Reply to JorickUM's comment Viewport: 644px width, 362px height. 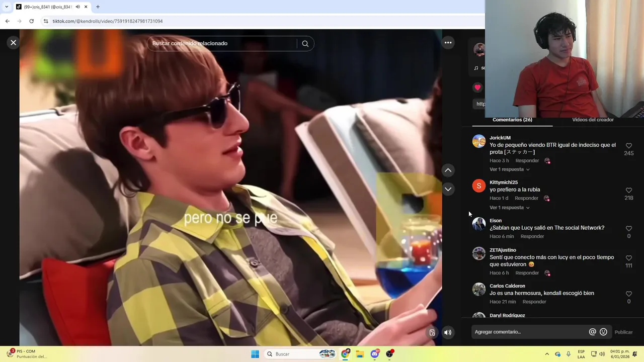tap(527, 161)
